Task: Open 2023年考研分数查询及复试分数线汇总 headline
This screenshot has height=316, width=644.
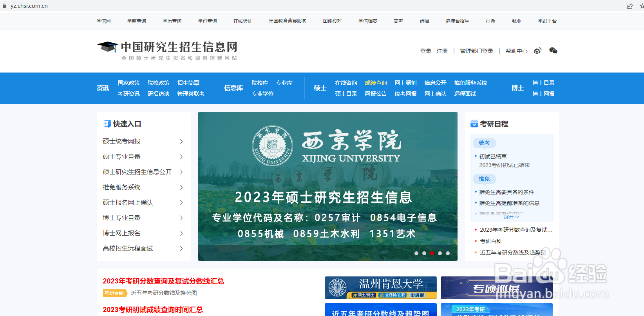Action: click(163, 281)
